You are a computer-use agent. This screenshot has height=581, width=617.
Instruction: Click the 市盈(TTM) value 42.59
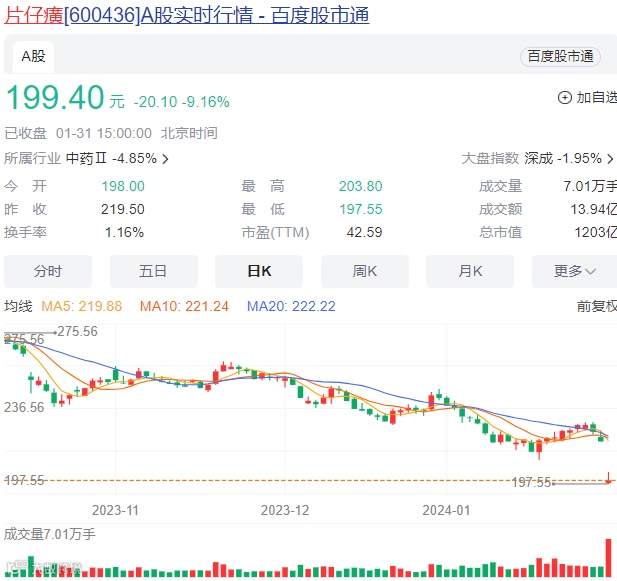click(x=364, y=232)
